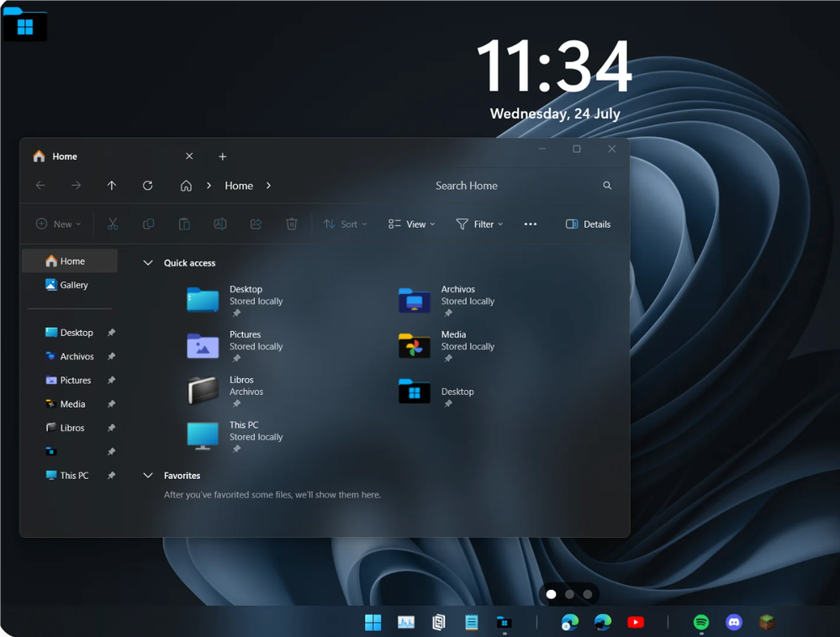Viewport: 840px width, 637px height.
Task: Collapse the Favorites section
Action: coord(148,476)
